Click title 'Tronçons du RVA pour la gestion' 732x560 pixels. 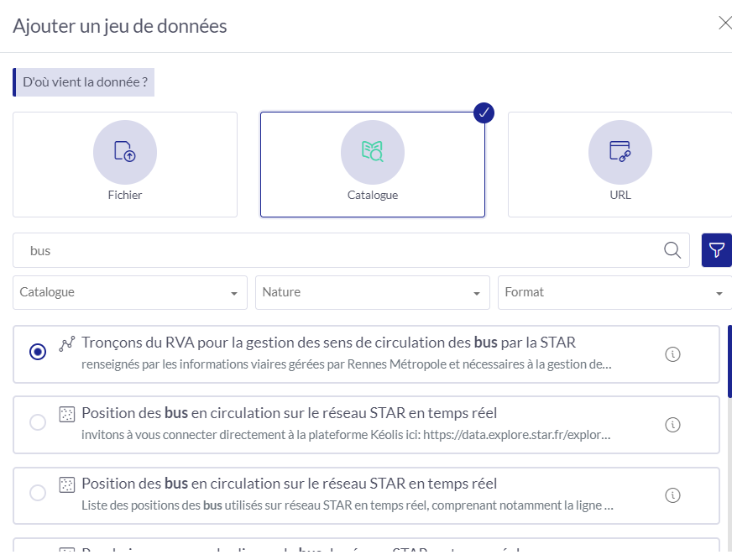[x=329, y=343]
